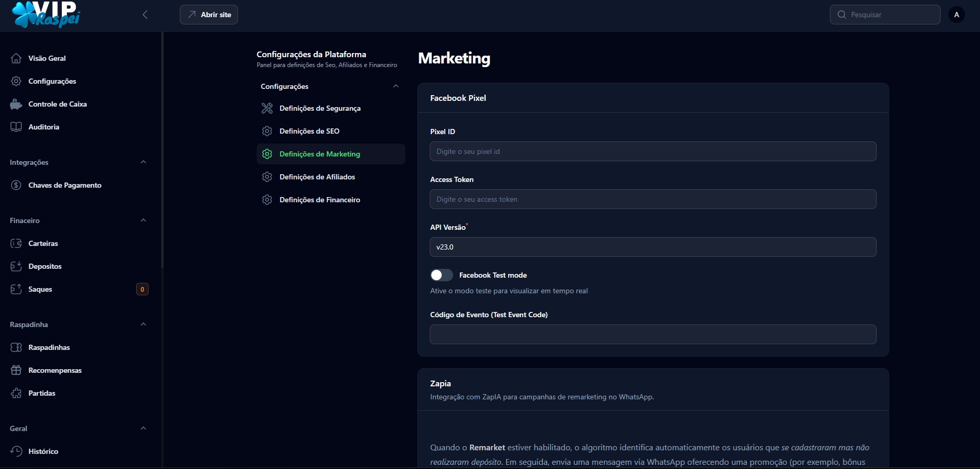
Task: Open Definições de Financeiro settings
Action: 331,200
